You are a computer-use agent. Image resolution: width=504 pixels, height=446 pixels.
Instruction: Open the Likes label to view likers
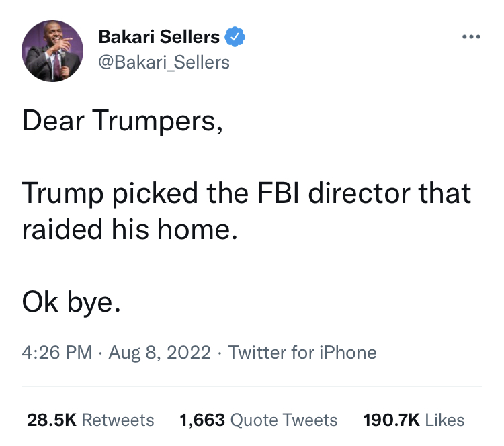(445, 420)
